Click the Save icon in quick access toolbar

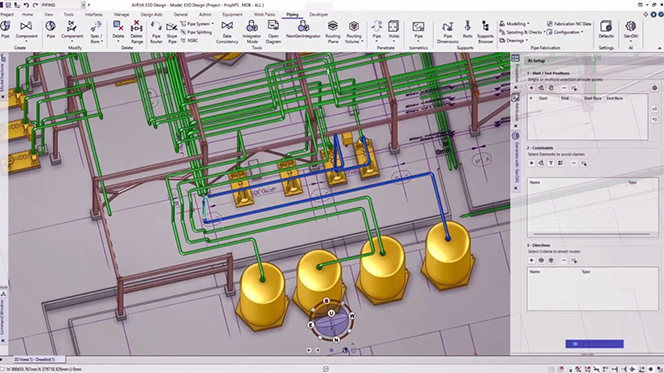pyautogui.click(x=8, y=5)
